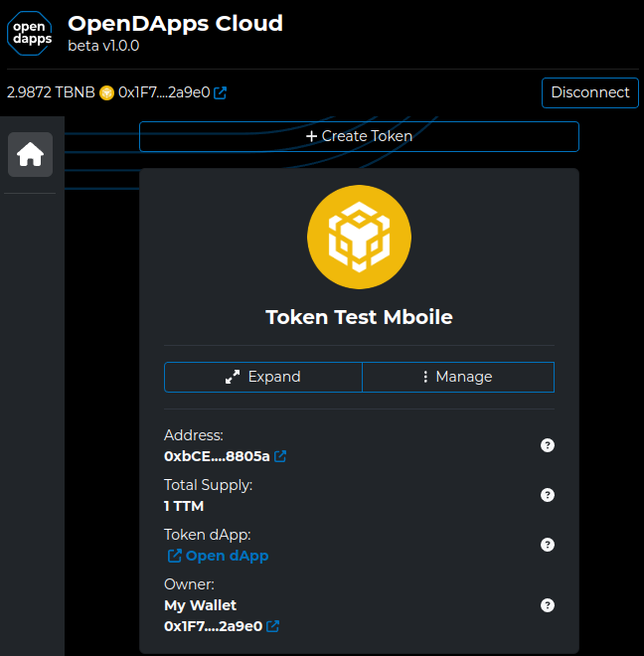Click help icon for Token dApp
The width and height of the screenshot is (644, 656).
[548, 545]
